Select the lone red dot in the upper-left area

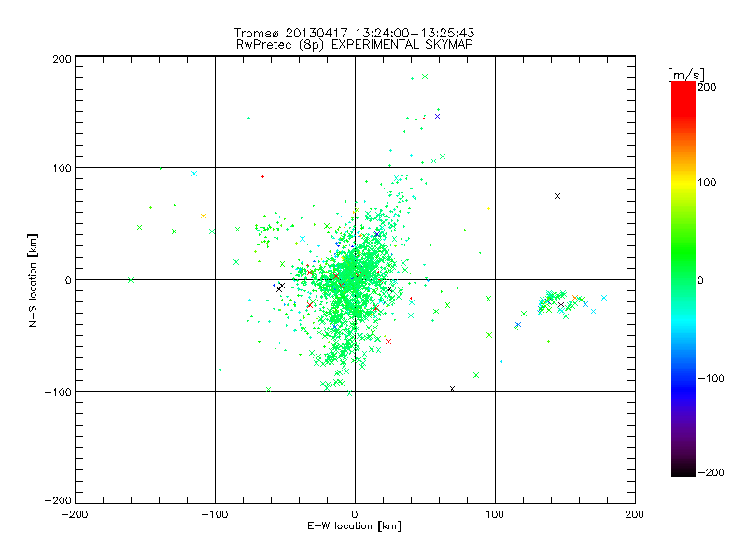tap(262, 177)
